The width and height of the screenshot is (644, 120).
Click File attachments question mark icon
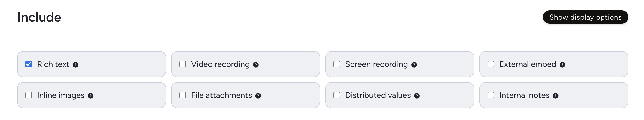[x=258, y=96]
